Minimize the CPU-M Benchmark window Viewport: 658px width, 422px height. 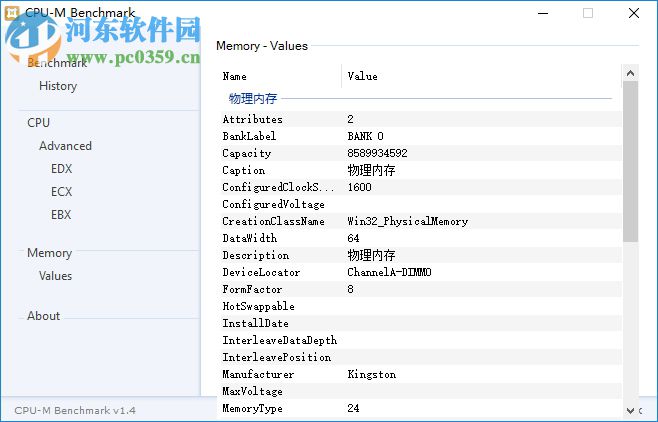click(543, 13)
